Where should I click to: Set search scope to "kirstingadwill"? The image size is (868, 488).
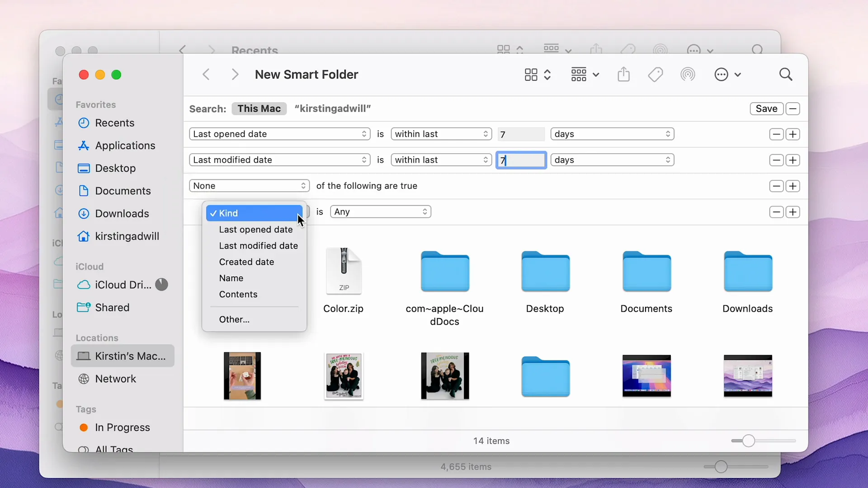point(332,108)
